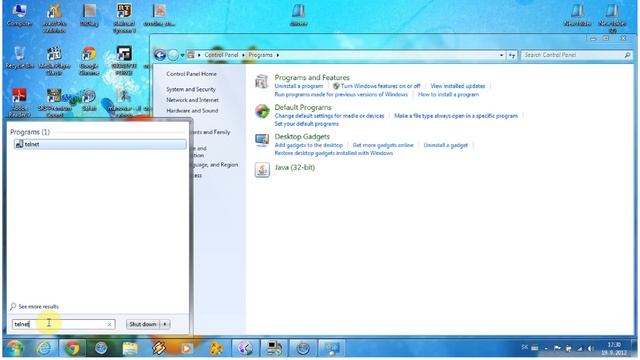Open Internet Explorer from taskbar
The width and height of the screenshot is (640, 360).
pyautogui.click(x=44, y=348)
